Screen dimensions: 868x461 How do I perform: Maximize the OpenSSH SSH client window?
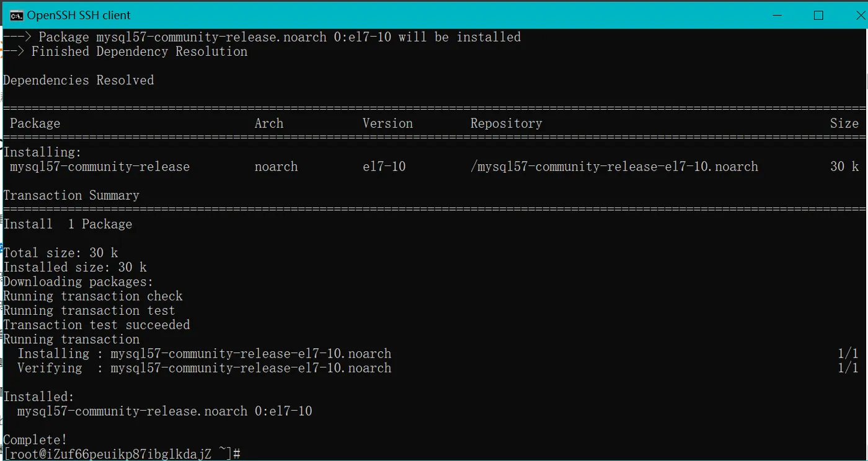[x=818, y=15]
